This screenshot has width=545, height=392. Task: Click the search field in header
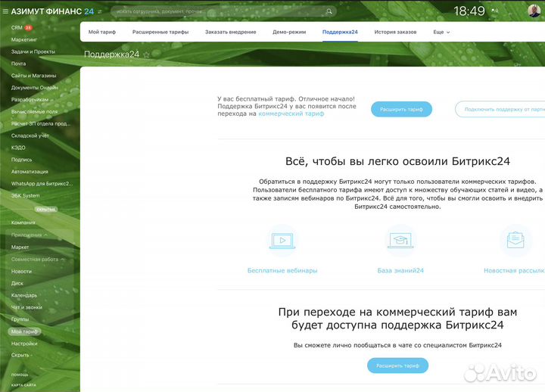click(223, 11)
